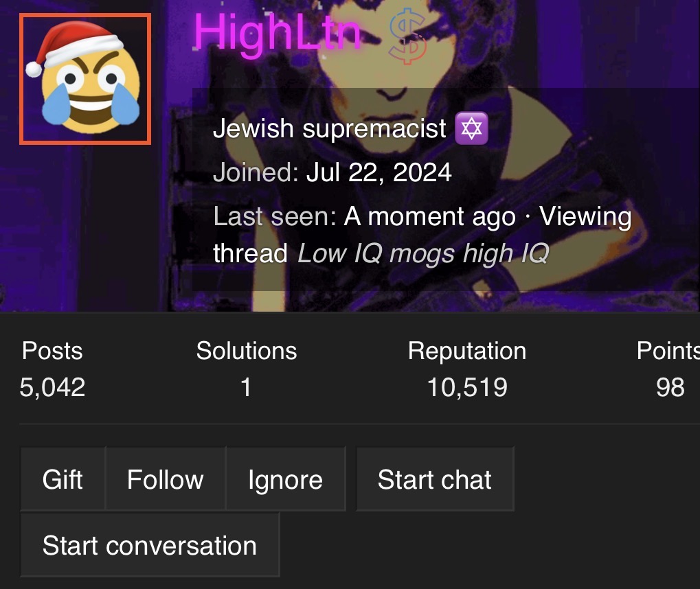
Task: Open the Solutions count of 1
Action: tap(246, 387)
